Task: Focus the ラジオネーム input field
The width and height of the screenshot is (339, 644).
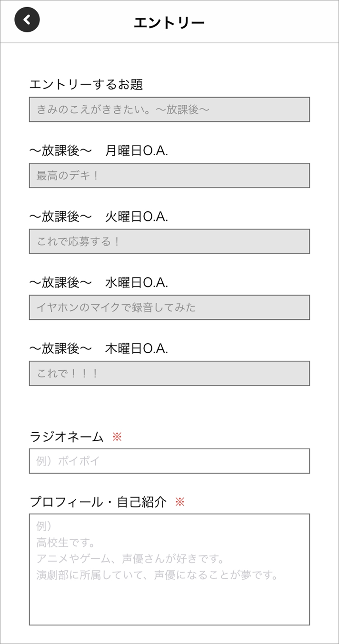Action: pyautogui.click(x=169, y=461)
